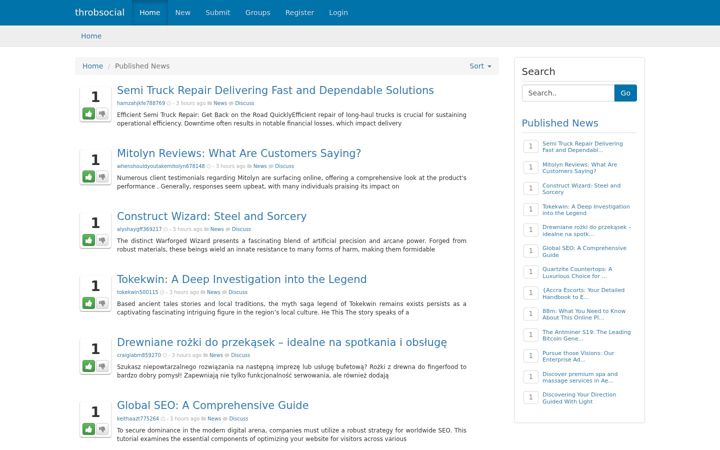Open sidebar link Tokekwin: A Deep Investigation
The width and height of the screenshot is (720, 450).
pyautogui.click(x=586, y=210)
